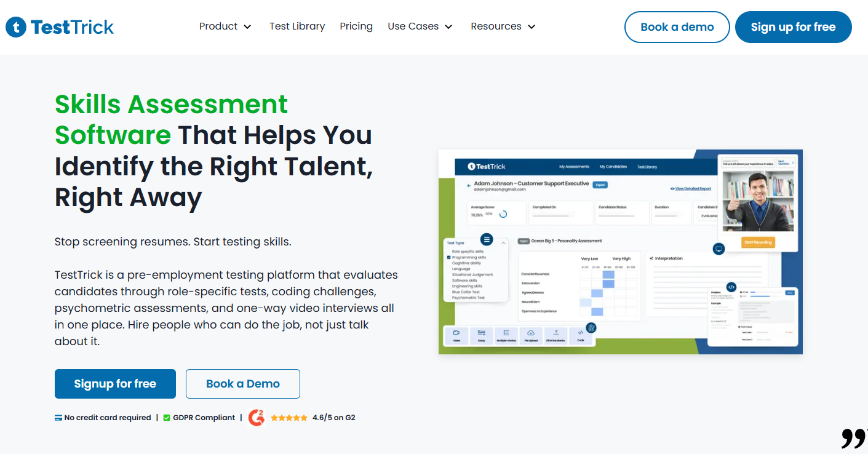
Task: Click the TestTrick logo in the site header
Action: pyautogui.click(x=60, y=27)
